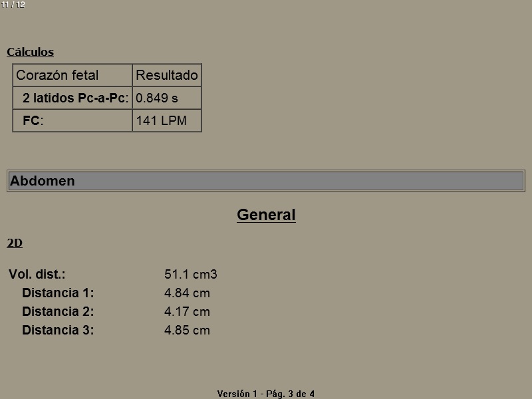
Task: Select the Resultado column header
Action: [166, 75]
